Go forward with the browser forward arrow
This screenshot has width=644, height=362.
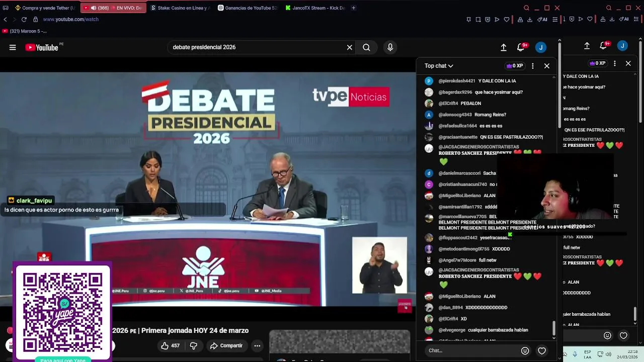pos(14,19)
